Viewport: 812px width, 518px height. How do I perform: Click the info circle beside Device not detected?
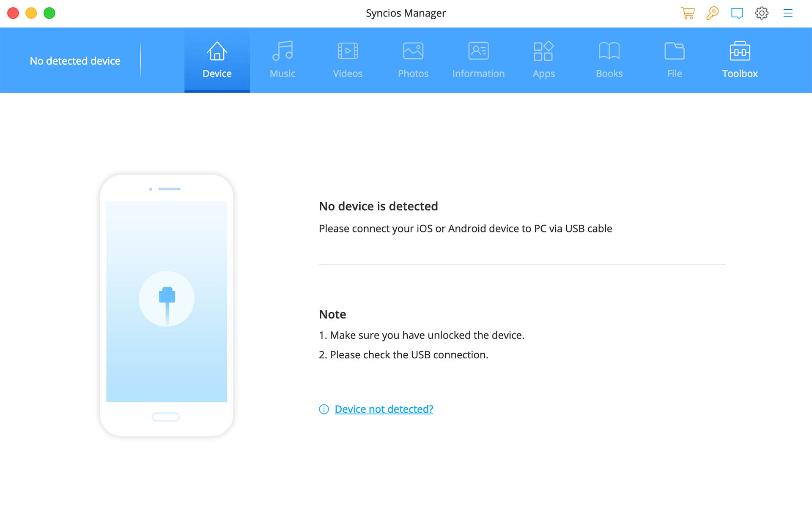pos(324,409)
